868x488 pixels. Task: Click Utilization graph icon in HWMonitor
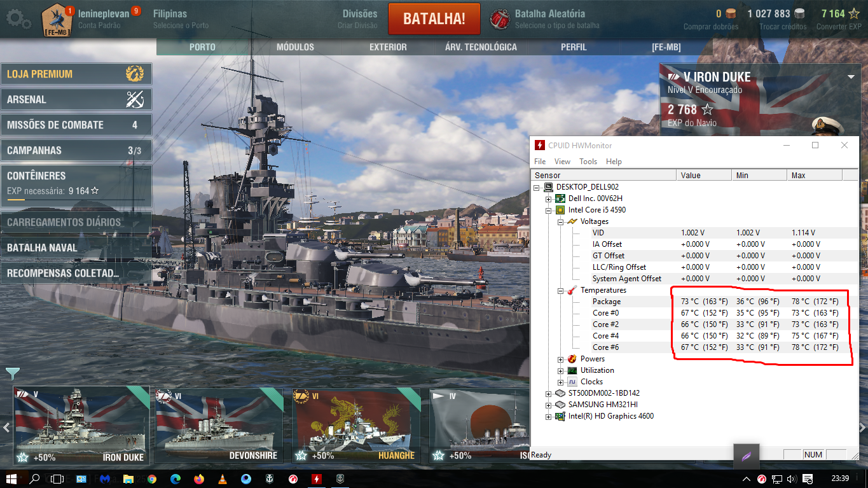click(x=572, y=370)
